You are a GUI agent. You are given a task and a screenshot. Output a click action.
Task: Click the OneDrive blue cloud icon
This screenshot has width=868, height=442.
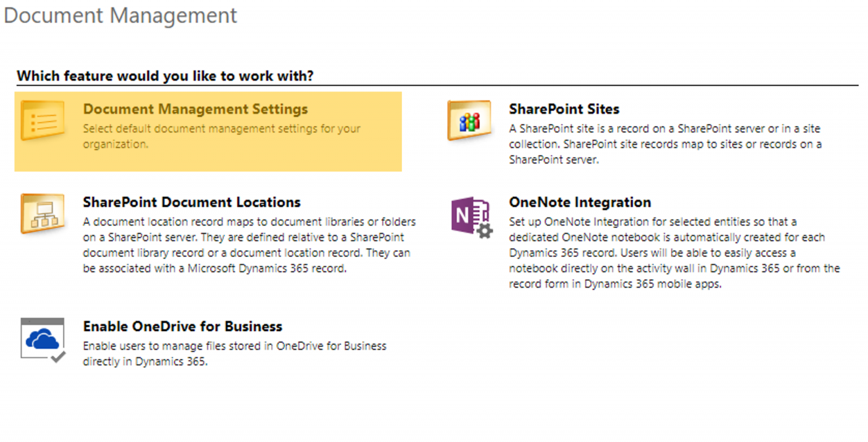point(41,339)
